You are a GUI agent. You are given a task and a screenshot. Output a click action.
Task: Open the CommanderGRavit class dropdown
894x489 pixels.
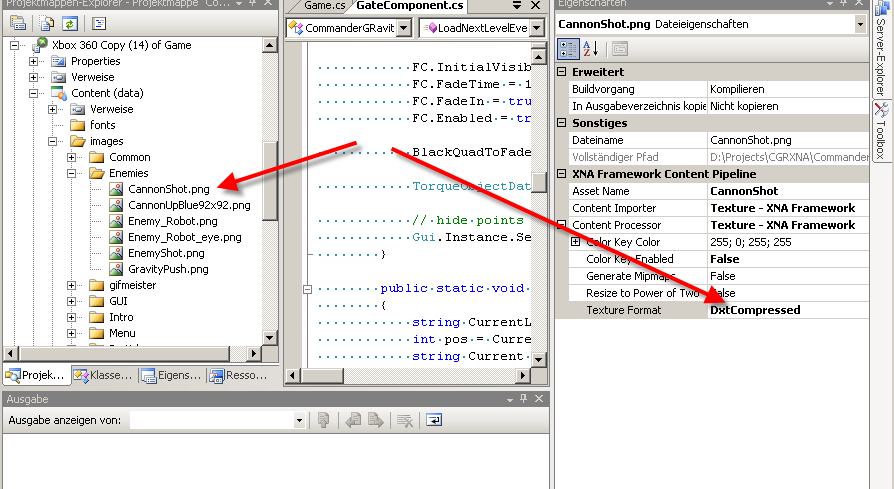(404, 27)
